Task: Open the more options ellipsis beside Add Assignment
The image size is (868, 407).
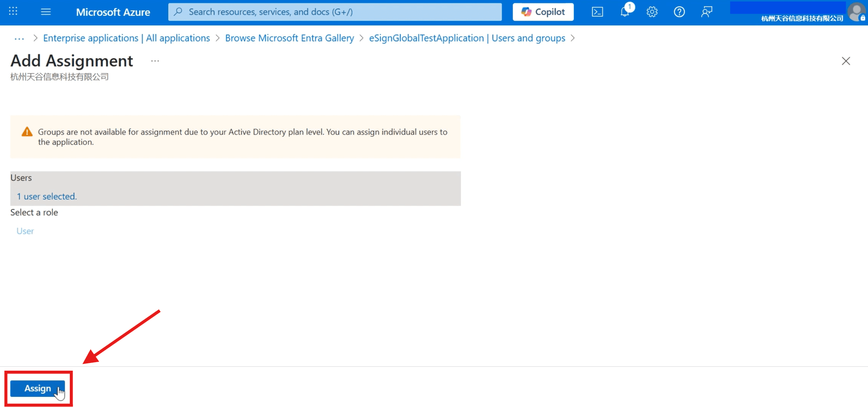Action: point(155,61)
